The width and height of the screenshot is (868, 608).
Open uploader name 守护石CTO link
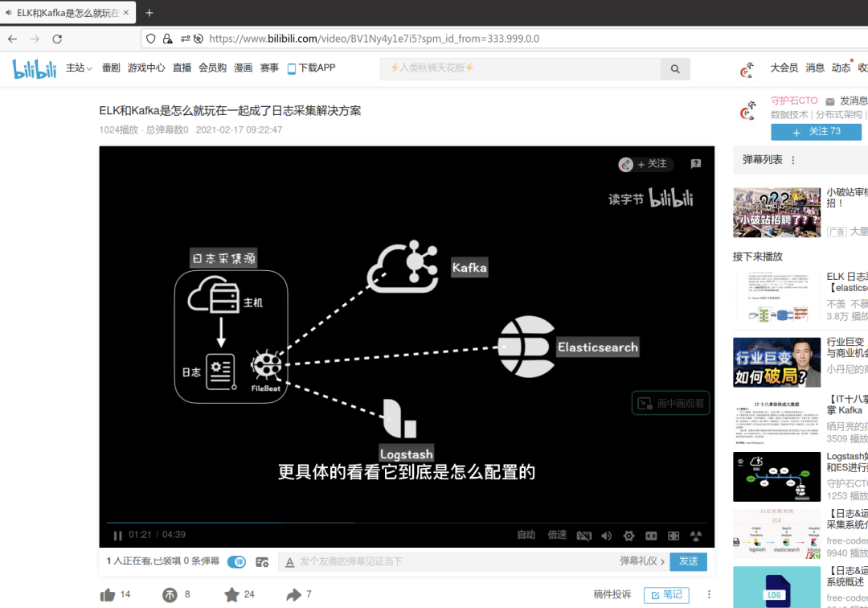pyautogui.click(x=794, y=101)
